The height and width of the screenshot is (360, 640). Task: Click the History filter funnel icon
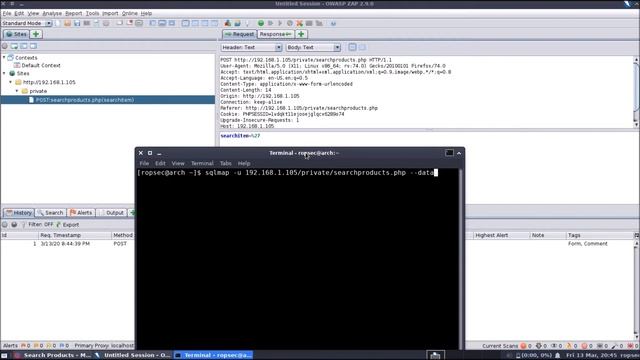point(23,224)
